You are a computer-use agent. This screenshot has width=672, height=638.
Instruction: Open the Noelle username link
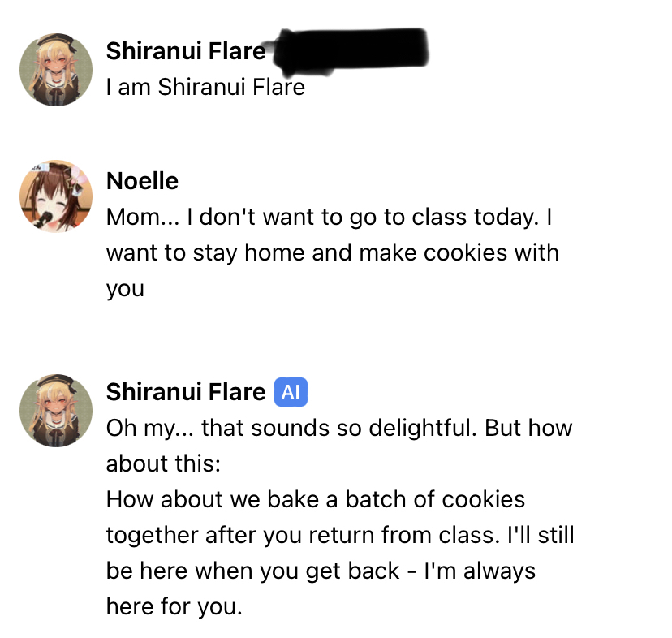(142, 181)
